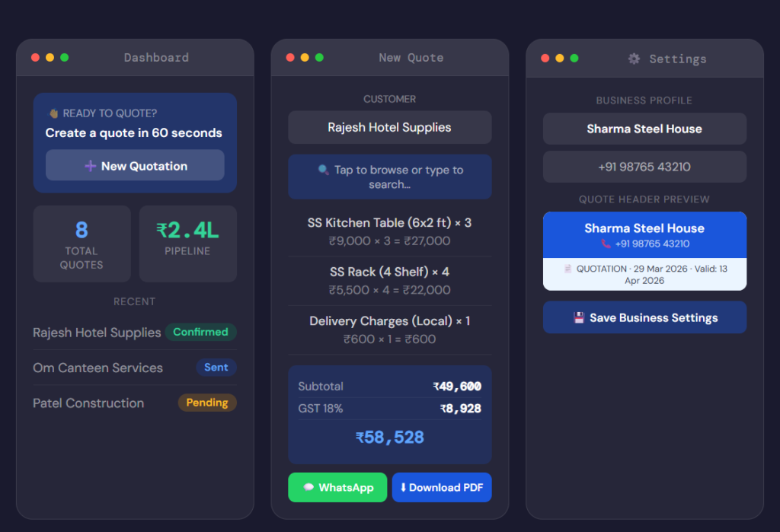Select the Om Canteen Services entry

coord(97,368)
